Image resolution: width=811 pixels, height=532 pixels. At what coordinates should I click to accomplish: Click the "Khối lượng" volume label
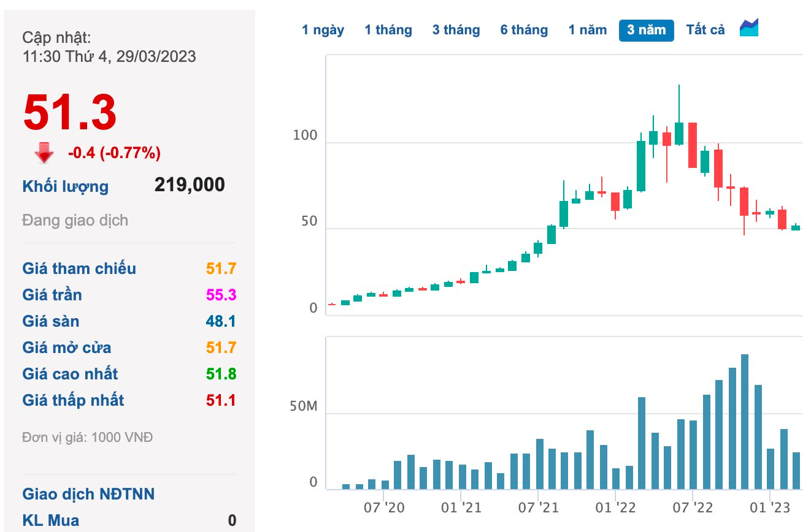click(66, 186)
